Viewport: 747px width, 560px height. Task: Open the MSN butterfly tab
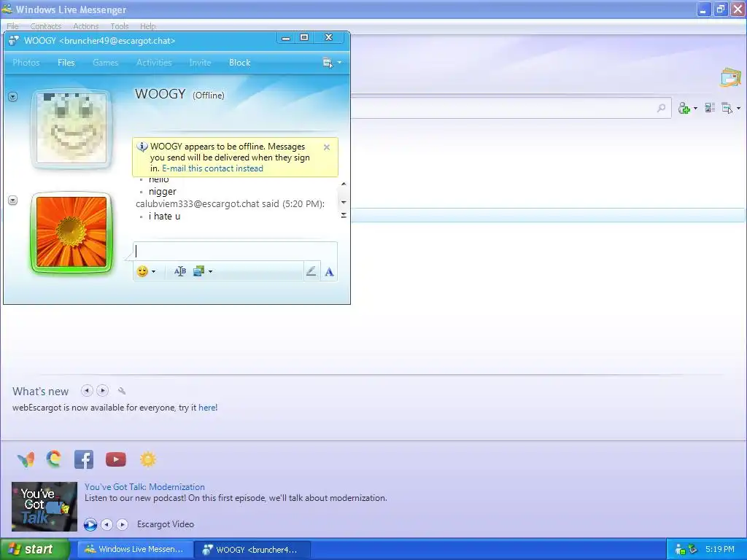pyautogui.click(x=26, y=459)
